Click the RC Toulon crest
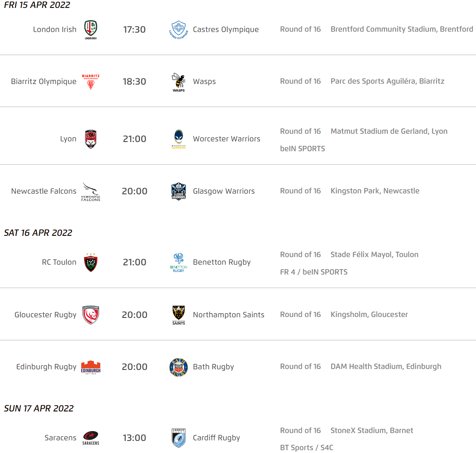Viewport: 476px width, 453px height. [91, 262]
